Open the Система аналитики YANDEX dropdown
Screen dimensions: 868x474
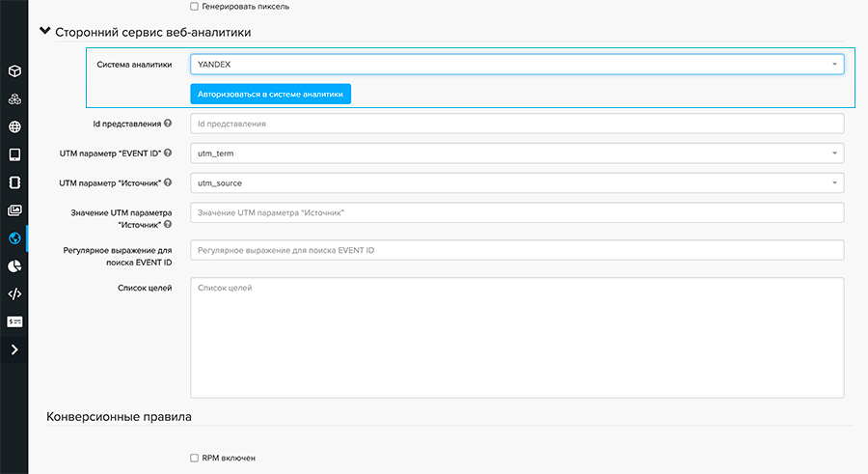tap(517, 65)
